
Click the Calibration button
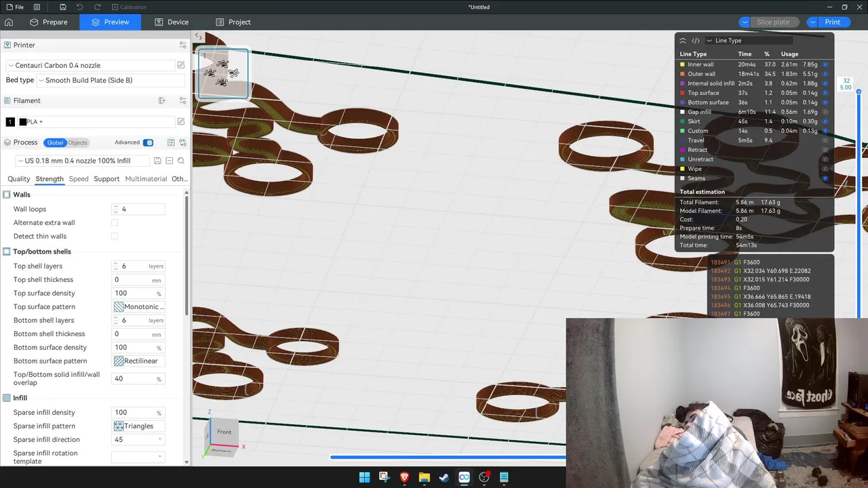coord(128,7)
